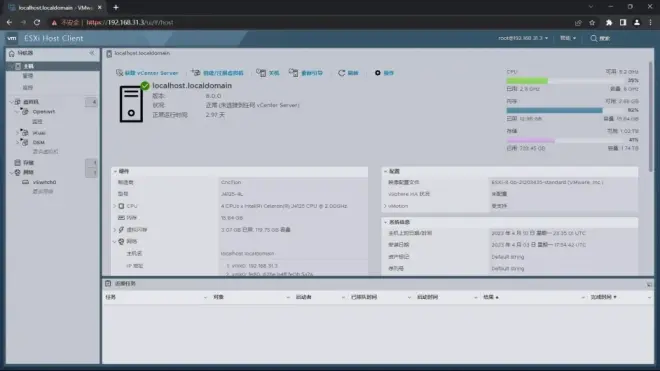Expand the CPU hardware row
660x371 pixels.
[x=114, y=206]
